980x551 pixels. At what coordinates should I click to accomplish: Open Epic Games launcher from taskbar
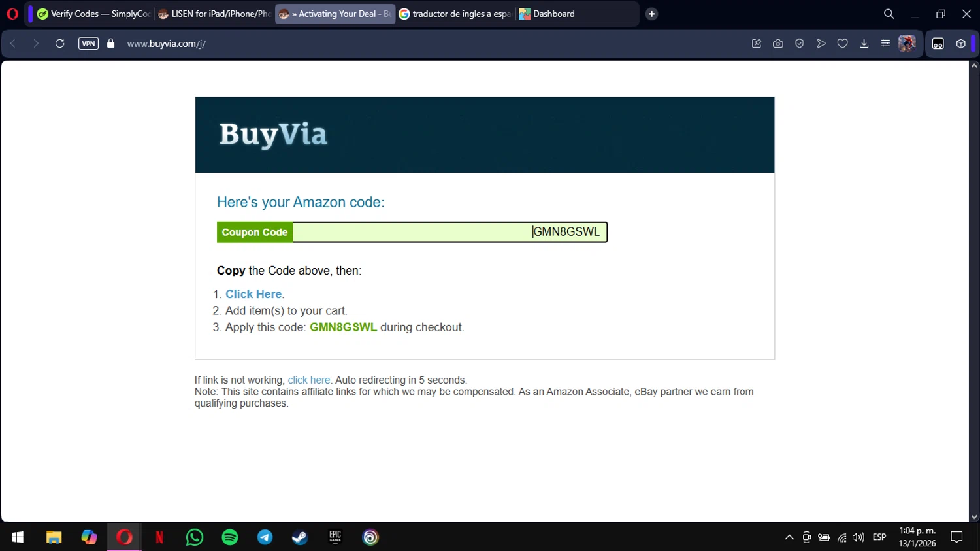pyautogui.click(x=335, y=537)
